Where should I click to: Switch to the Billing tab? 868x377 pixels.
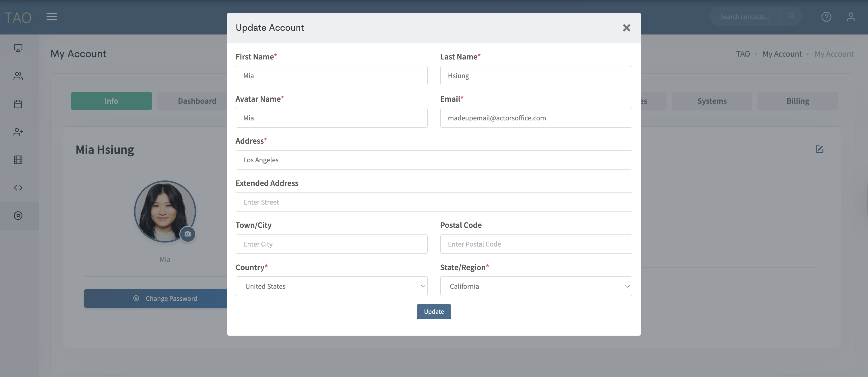797,101
